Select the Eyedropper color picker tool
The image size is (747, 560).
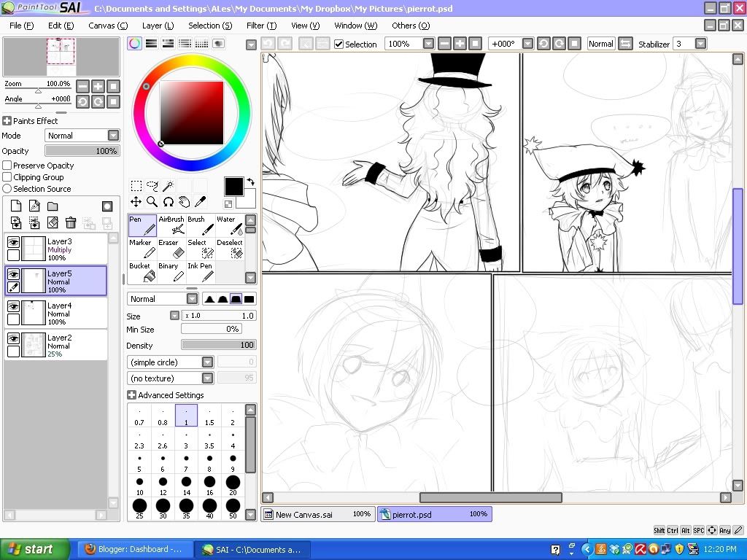coord(200,202)
